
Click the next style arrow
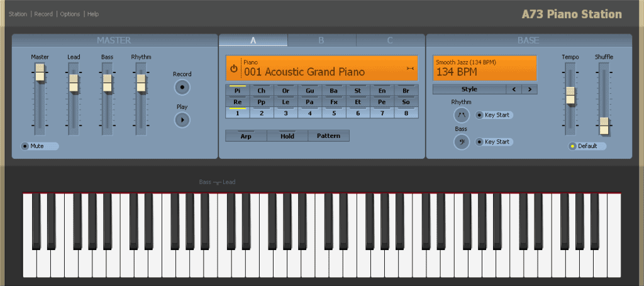click(530, 89)
